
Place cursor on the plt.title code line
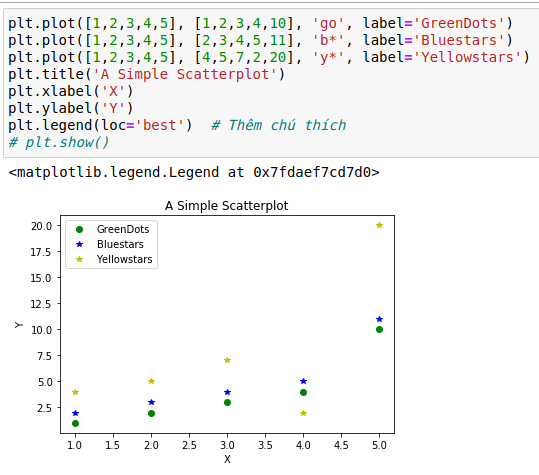pos(147,74)
